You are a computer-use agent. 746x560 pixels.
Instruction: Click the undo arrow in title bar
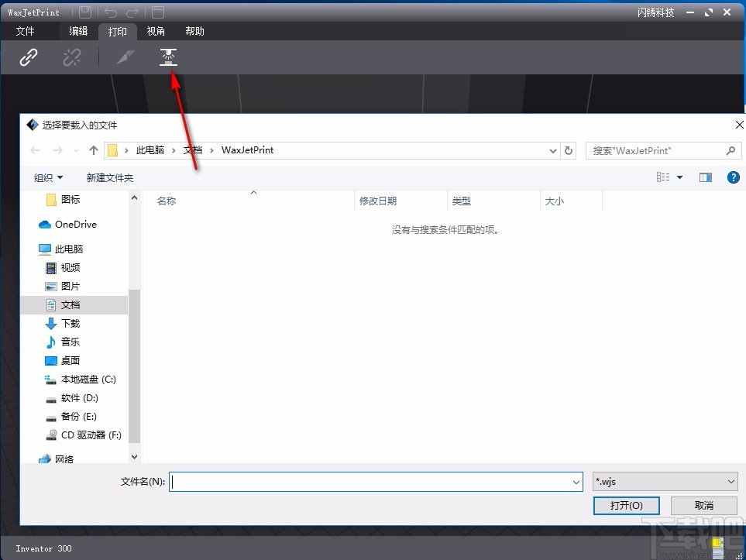click(110, 12)
